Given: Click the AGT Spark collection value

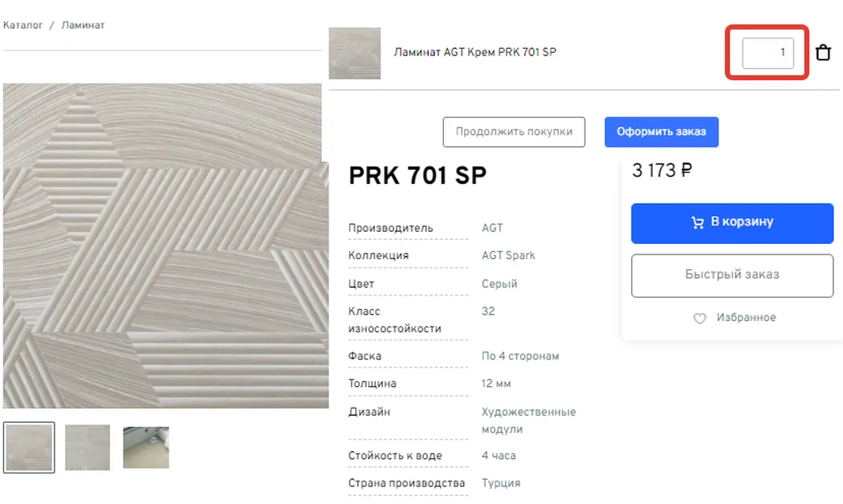Looking at the screenshot, I should 508,255.
